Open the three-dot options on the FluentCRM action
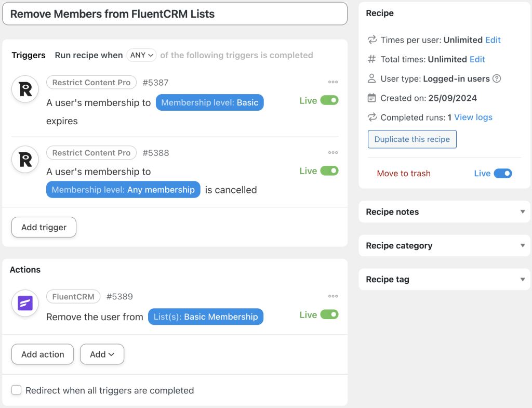 (333, 296)
